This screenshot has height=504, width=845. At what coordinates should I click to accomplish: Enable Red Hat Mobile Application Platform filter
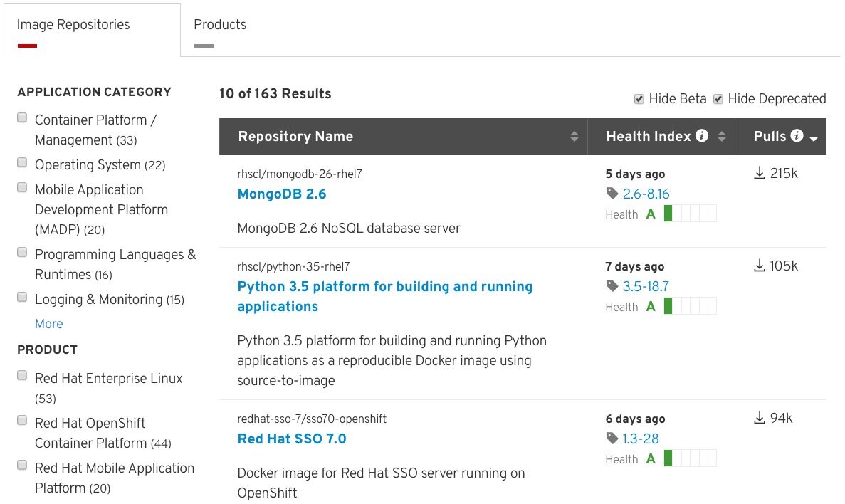[22, 465]
